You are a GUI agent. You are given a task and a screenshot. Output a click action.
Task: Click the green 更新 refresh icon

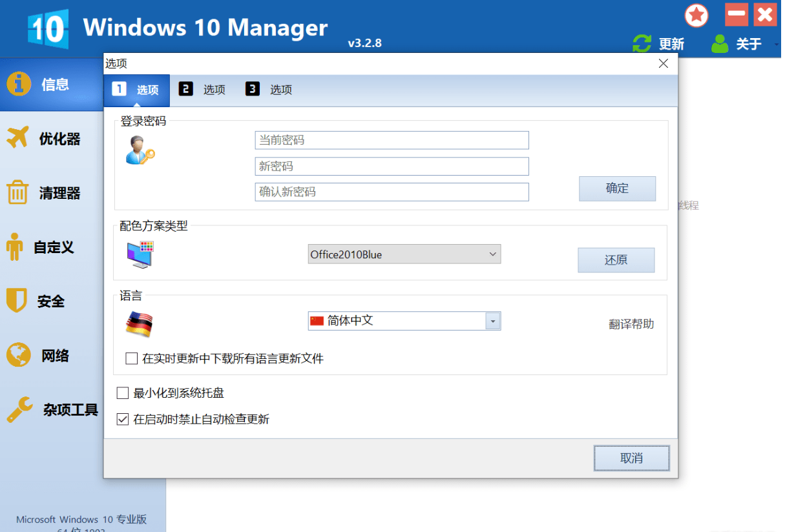tap(642, 43)
